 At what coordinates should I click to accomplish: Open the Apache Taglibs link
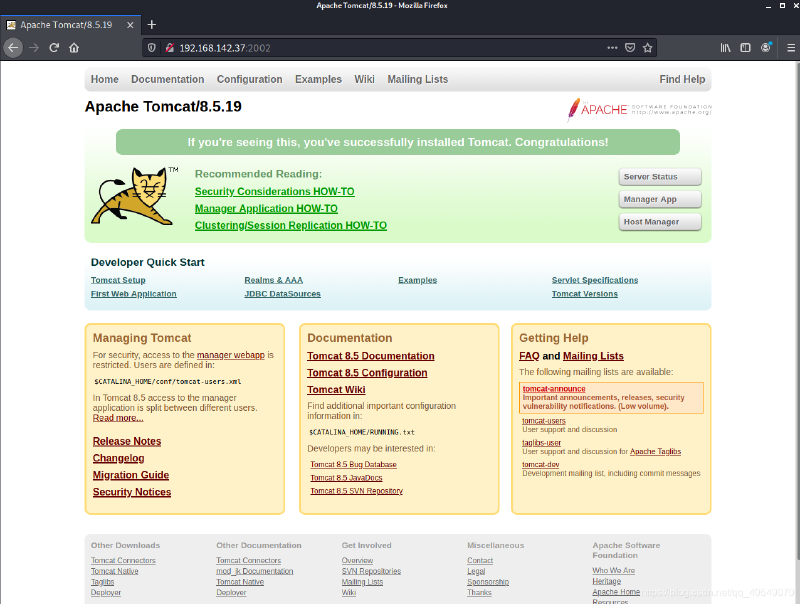(656, 451)
